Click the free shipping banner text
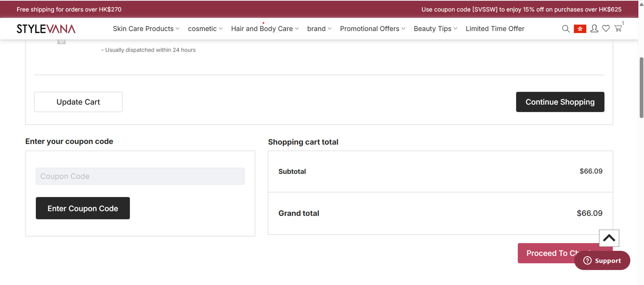Image resolution: width=644 pixels, height=285 pixels. [x=69, y=9]
